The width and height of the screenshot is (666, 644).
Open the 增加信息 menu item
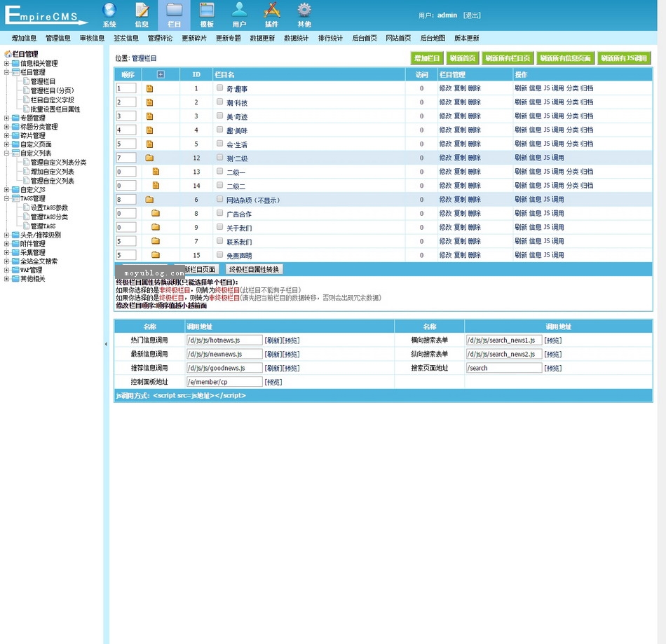(24, 39)
